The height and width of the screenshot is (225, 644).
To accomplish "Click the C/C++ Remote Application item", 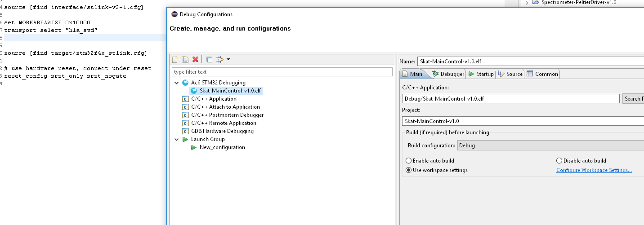I will pyautogui.click(x=224, y=123).
